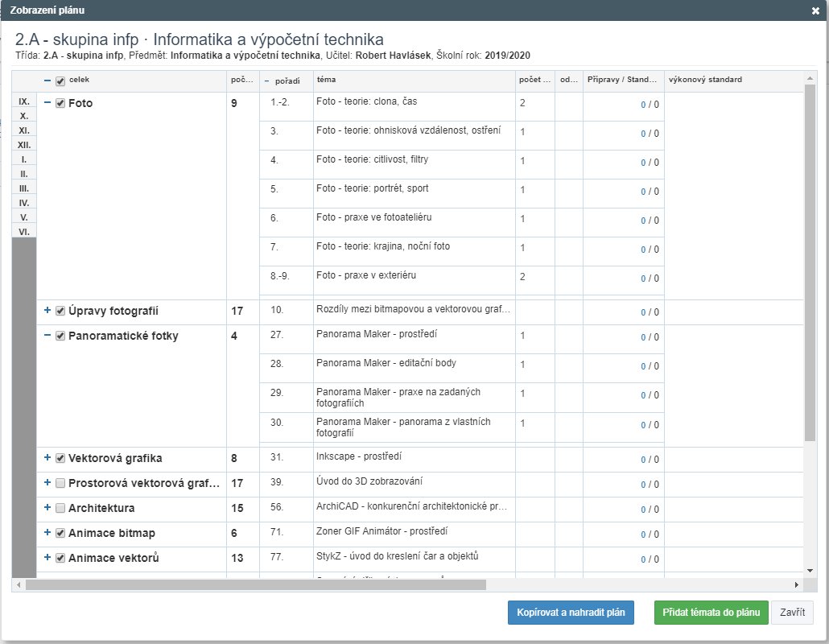
Task: Collapse the Panoramatické fotky unit
Action: (x=47, y=336)
